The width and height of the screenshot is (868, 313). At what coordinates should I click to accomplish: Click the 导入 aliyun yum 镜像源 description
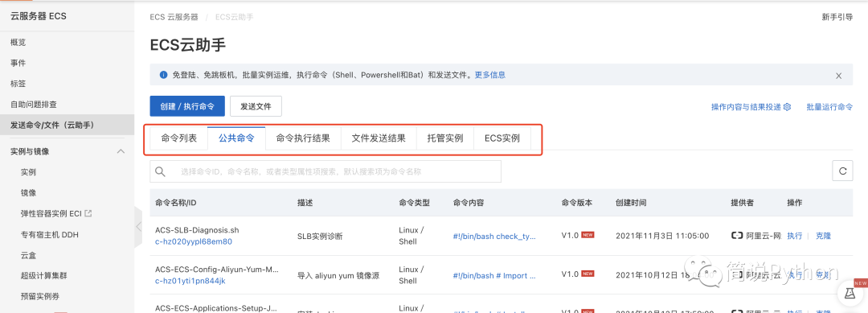(338, 274)
